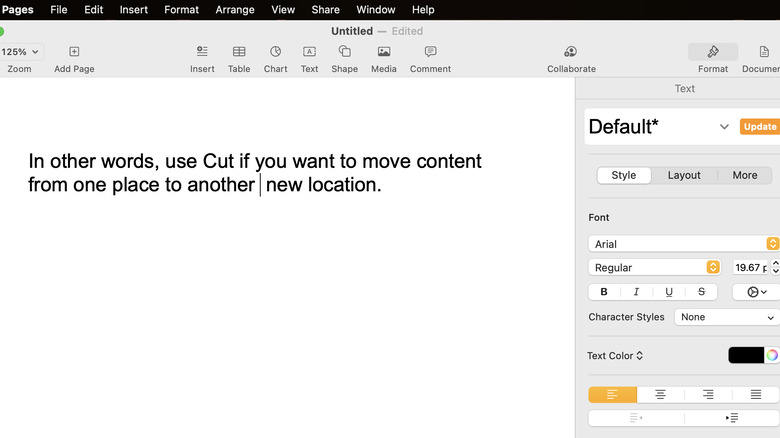The image size is (780, 438).
Task: Open Character Styles None dropdown
Action: pos(726,317)
